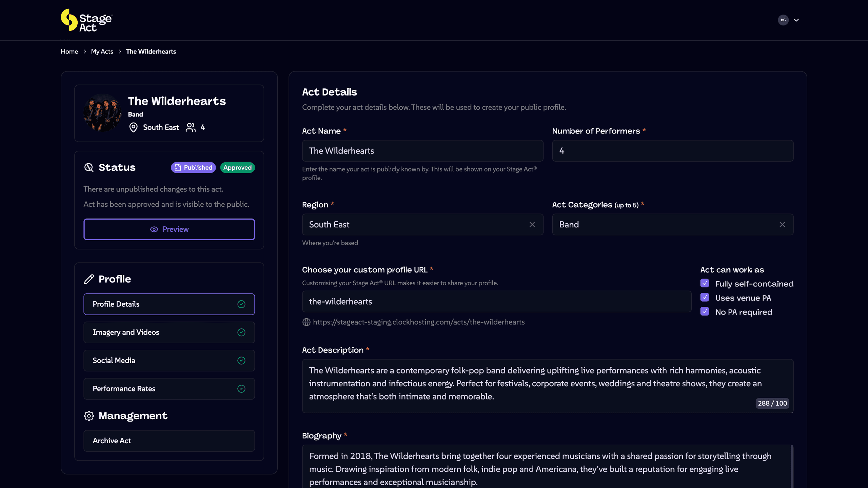Uncheck Fully self-contained checkbox
The image size is (868, 488).
(705, 283)
